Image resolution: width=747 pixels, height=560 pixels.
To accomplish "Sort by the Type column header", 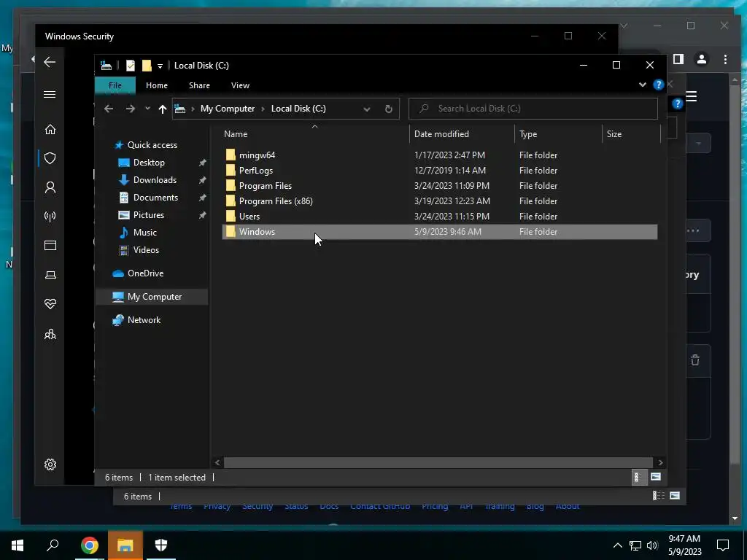I will click(558, 134).
